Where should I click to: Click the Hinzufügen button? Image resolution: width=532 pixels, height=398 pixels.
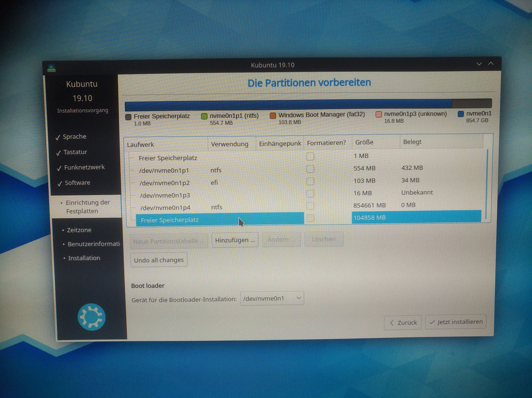(x=235, y=240)
